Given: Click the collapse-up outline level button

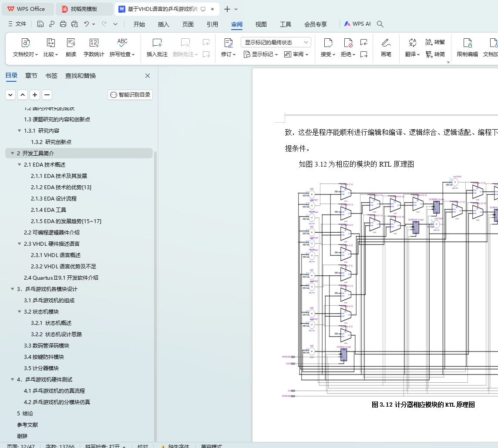Looking at the screenshot, I should pos(23,95).
